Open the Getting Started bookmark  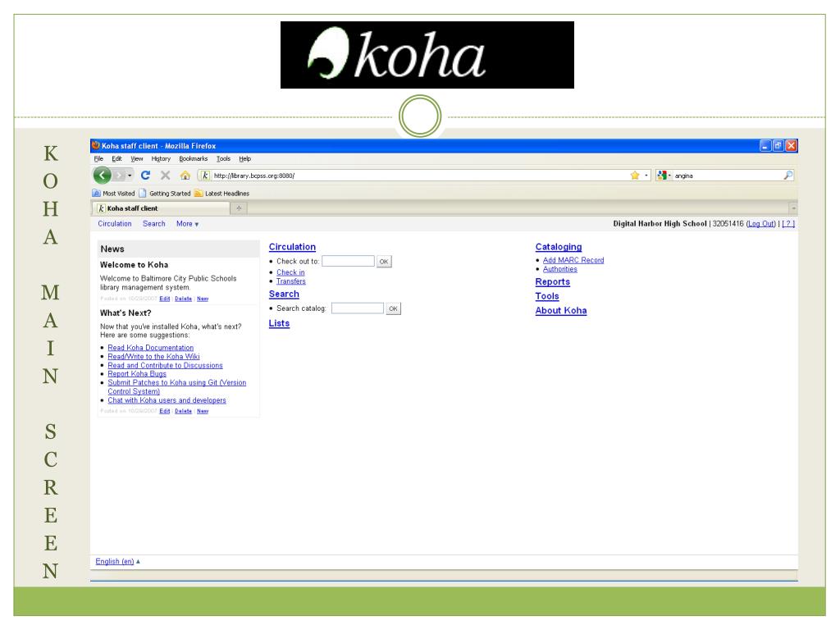pyautogui.click(x=165, y=194)
